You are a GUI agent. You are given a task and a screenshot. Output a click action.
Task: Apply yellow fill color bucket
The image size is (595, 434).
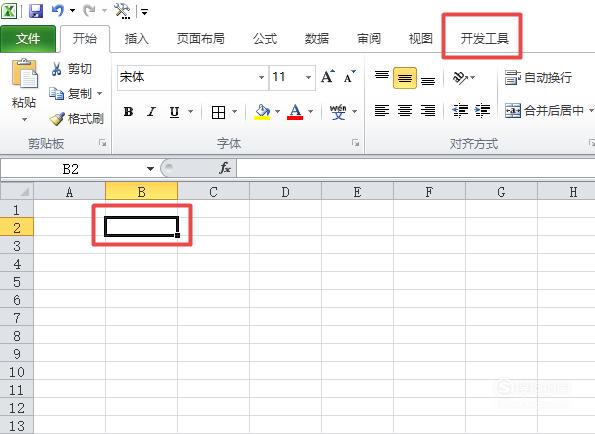coord(262,112)
